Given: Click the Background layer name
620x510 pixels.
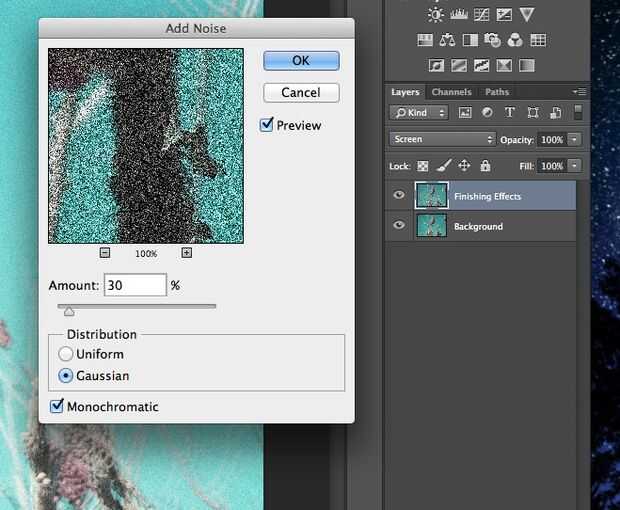Looking at the screenshot, I should 478,227.
